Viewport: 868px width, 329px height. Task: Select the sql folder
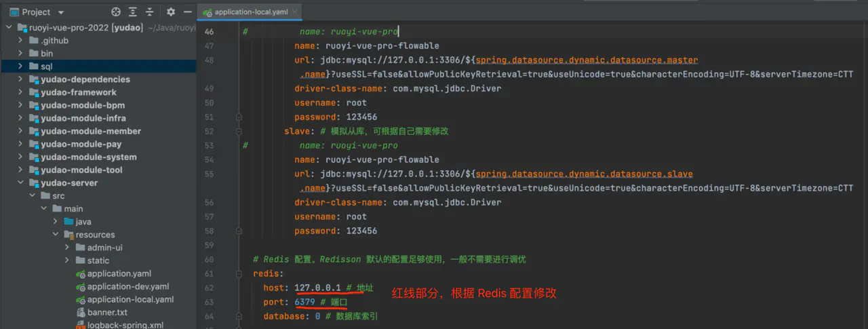[46, 66]
